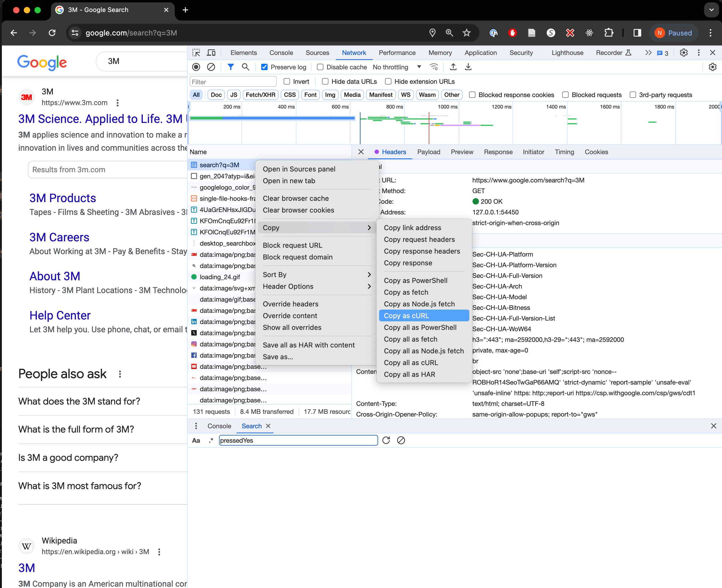Click the location pin icon in address bar
The image size is (722, 588).
(x=432, y=33)
